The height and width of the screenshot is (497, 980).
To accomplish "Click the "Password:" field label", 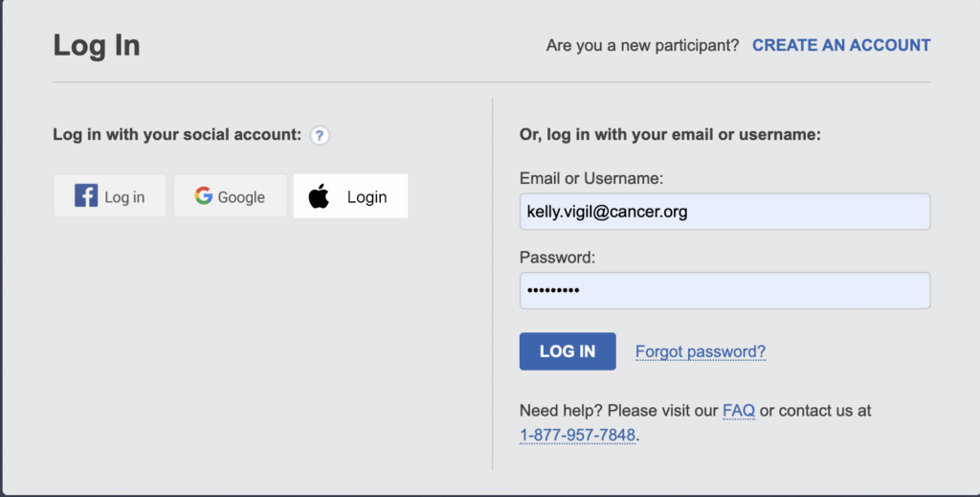I will [x=557, y=257].
